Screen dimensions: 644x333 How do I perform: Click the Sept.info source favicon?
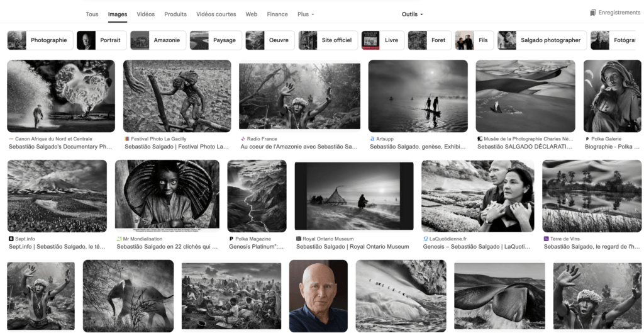(x=11, y=239)
